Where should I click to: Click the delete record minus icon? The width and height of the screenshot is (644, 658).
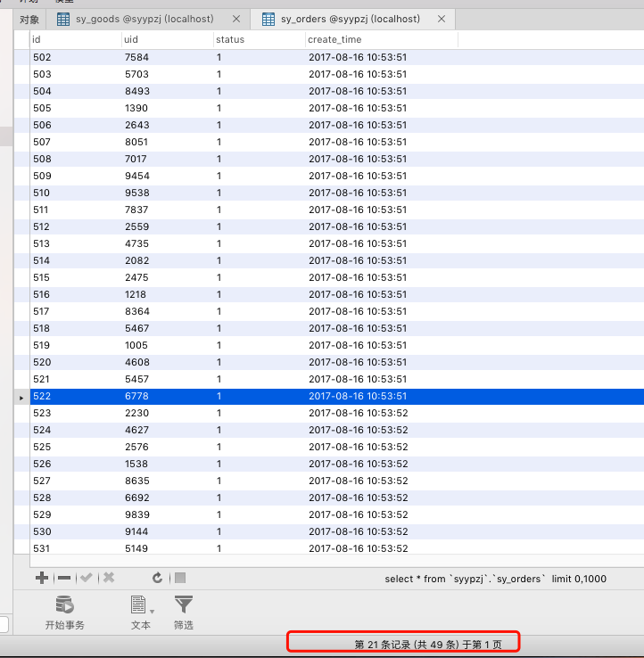coord(63,578)
